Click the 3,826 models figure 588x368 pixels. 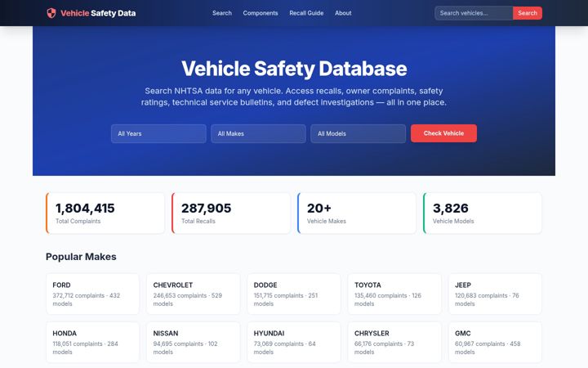[x=451, y=208]
